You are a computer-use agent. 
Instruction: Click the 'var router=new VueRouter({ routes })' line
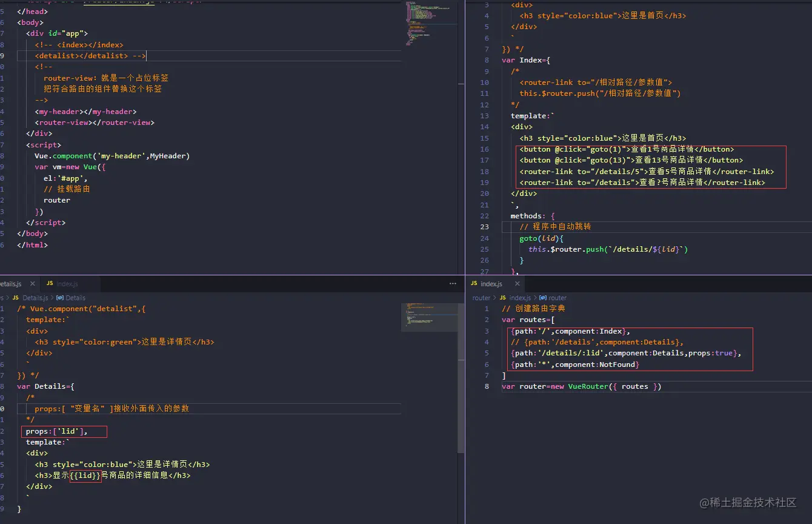pos(581,386)
